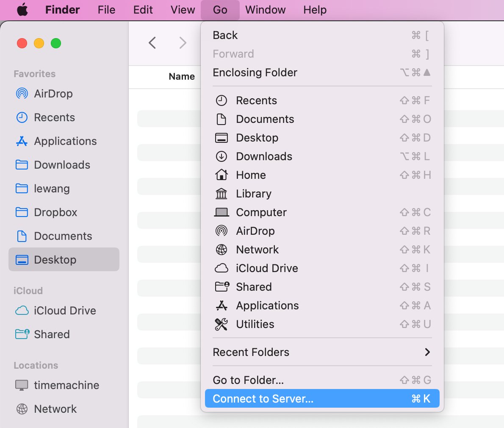Click the Downloads folder icon in sidebar
This screenshot has width=504, height=428.
22,165
